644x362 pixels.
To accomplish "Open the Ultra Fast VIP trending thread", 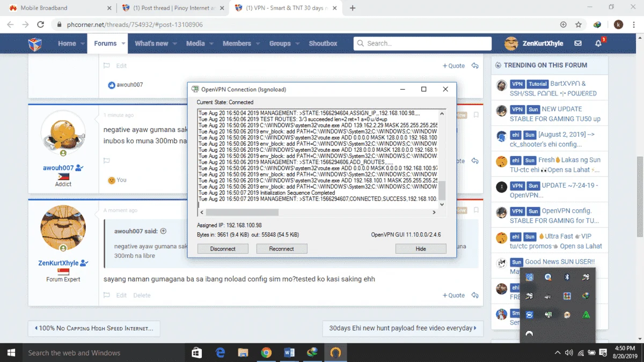I will (556, 241).
